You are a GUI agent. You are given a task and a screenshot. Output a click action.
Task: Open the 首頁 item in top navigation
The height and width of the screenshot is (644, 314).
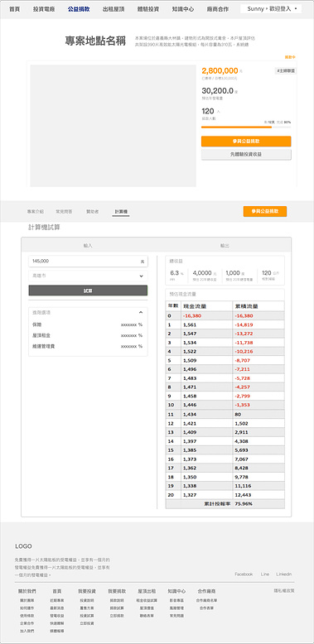(14, 9)
